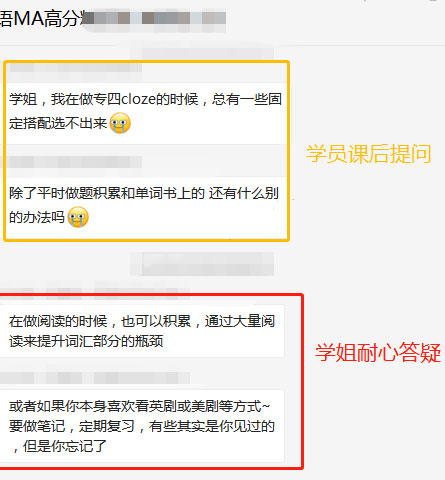Click the blurred timestamp above the yellow box
Image resolution: width=445 pixels, height=480 pixels.
tap(207, 53)
